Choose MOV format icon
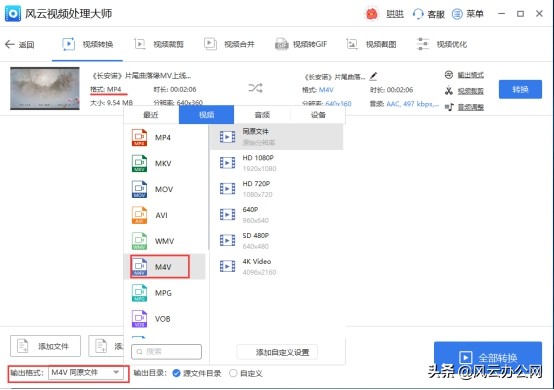554x390 pixels. click(x=139, y=189)
